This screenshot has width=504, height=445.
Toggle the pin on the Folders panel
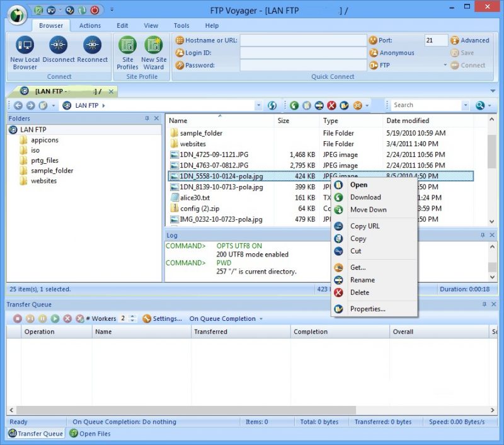point(147,118)
